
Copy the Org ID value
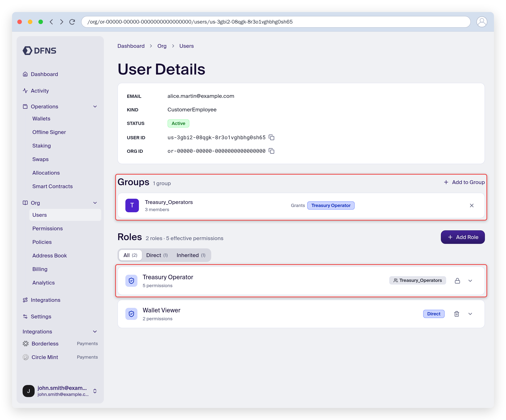tap(272, 151)
